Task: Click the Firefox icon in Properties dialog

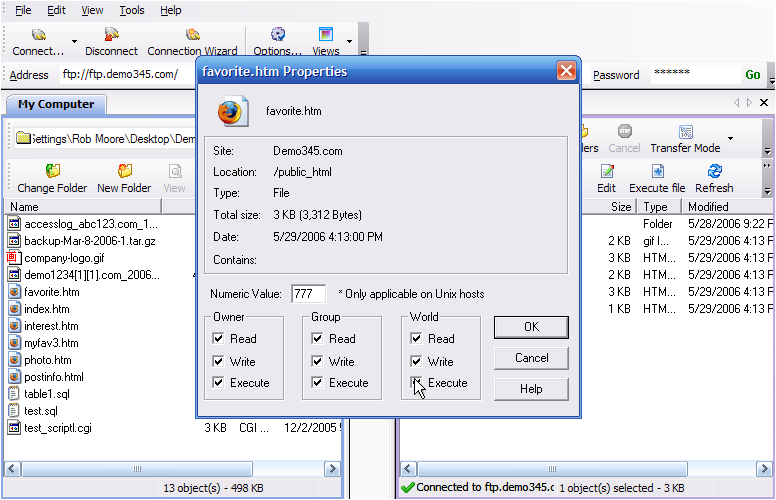Action: tap(232, 111)
